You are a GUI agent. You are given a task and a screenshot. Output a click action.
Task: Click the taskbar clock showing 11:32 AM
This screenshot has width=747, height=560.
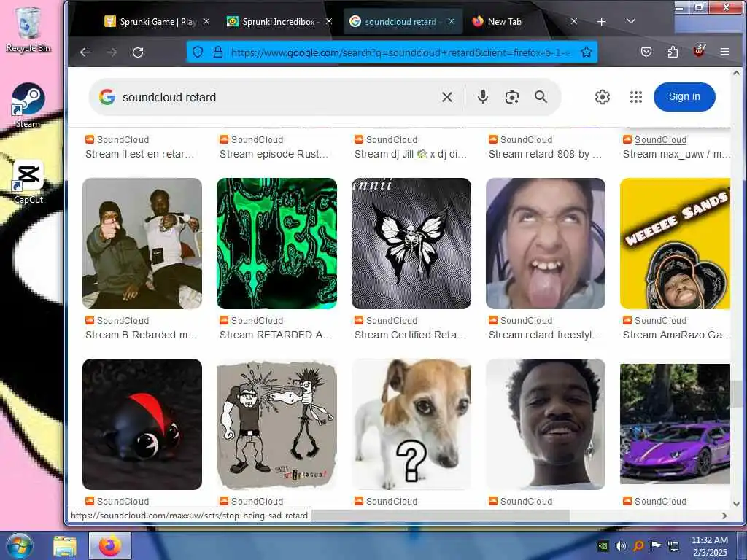(710, 546)
